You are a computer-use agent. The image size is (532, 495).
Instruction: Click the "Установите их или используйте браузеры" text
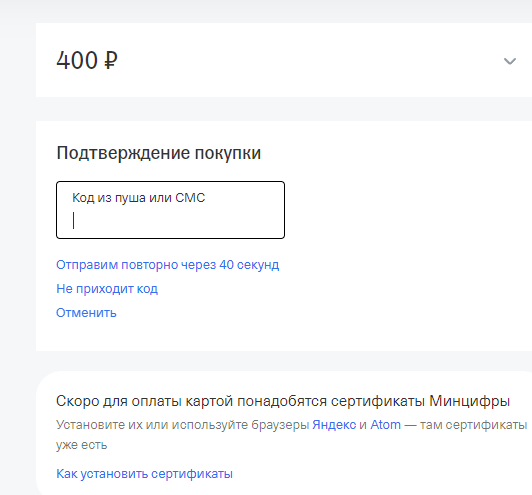point(183,425)
